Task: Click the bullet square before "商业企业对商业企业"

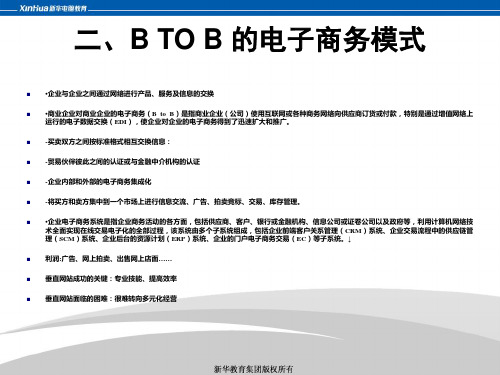Action: click(x=29, y=114)
